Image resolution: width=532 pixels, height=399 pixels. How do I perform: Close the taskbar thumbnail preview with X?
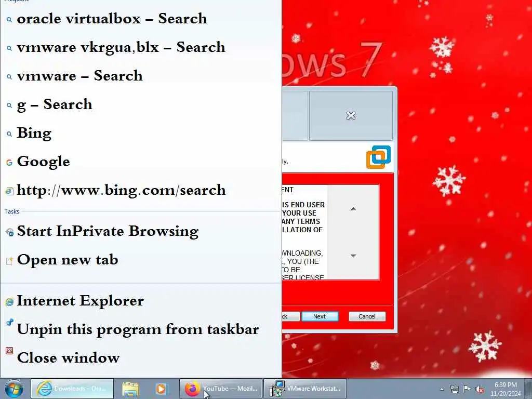[x=351, y=116]
